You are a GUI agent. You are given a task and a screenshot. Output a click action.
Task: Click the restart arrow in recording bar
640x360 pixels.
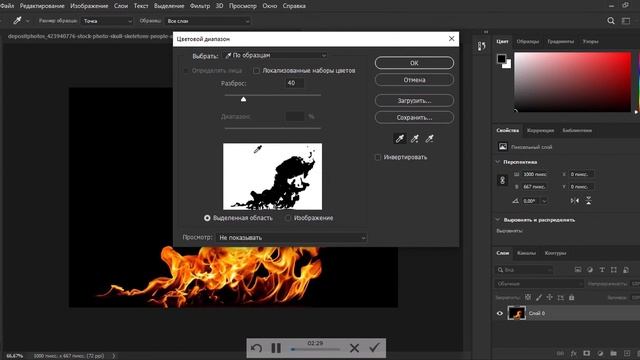(x=256, y=348)
